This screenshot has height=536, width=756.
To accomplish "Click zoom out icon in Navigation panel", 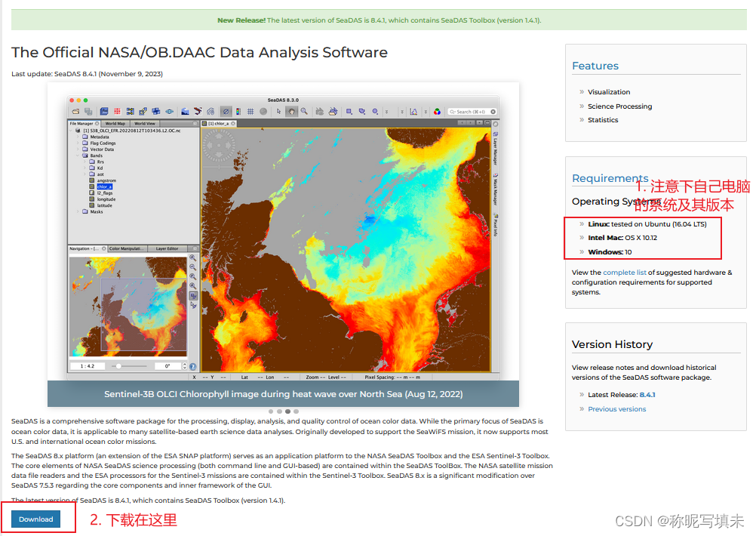I will pos(193,266).
